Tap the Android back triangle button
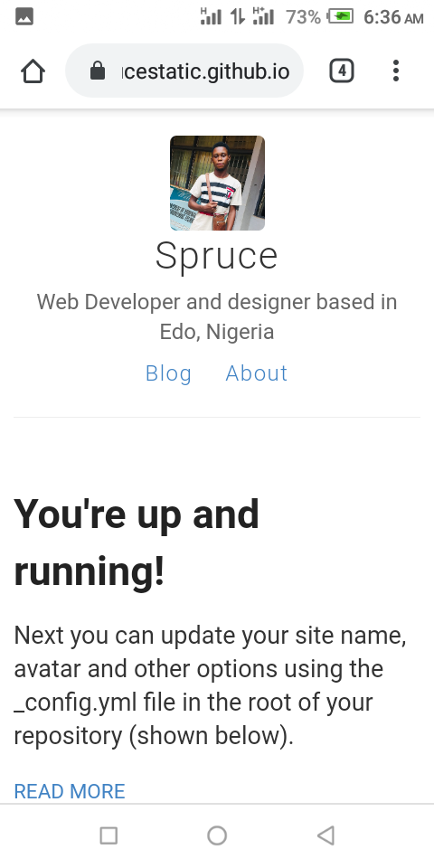Viewport: 434px width, 868px height. point(325,835)
